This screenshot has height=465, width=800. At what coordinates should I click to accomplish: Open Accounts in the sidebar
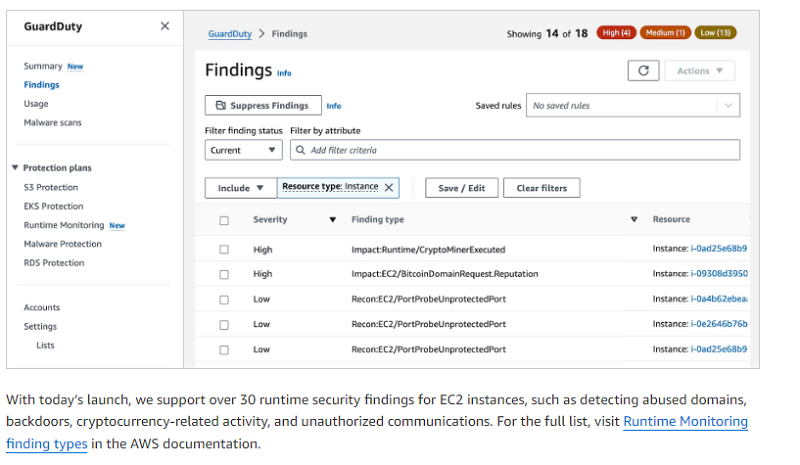click(42, 307)
